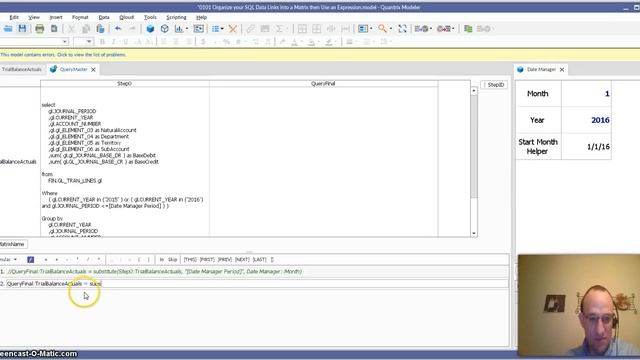Click the QueryMaster tab cube icon
The width and height of the screenshot is (640, 360).
click(53, 69)
